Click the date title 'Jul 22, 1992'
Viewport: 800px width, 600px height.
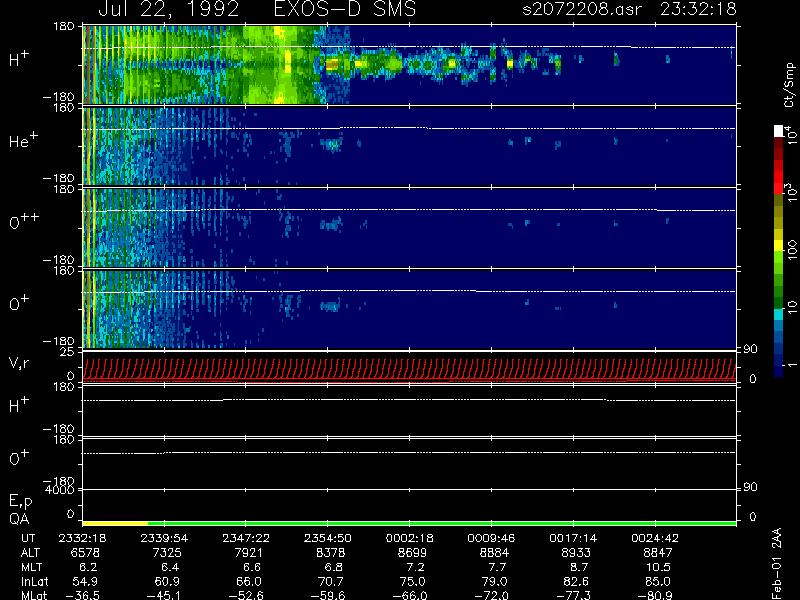[168, 9]
